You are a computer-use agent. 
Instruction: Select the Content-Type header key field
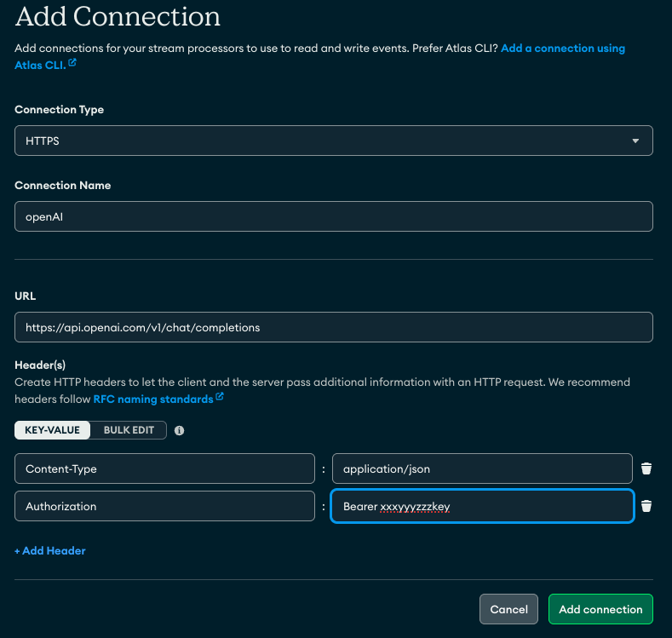coord(164,468)
